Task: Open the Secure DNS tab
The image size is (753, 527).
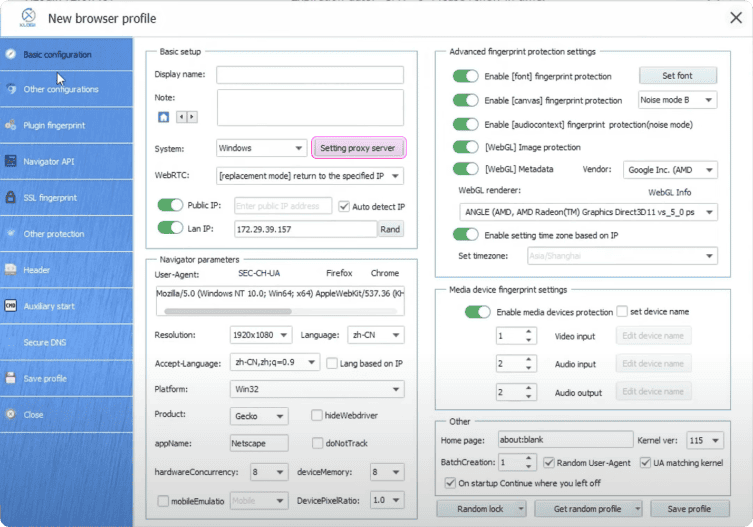Action: (66, 342)
